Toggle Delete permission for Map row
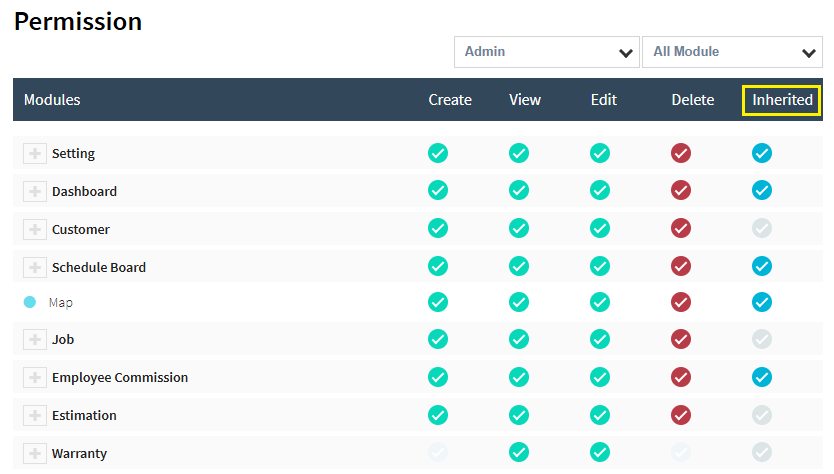Image resolution: width=834 pixels, height=474 pixels. click(681, 302)
